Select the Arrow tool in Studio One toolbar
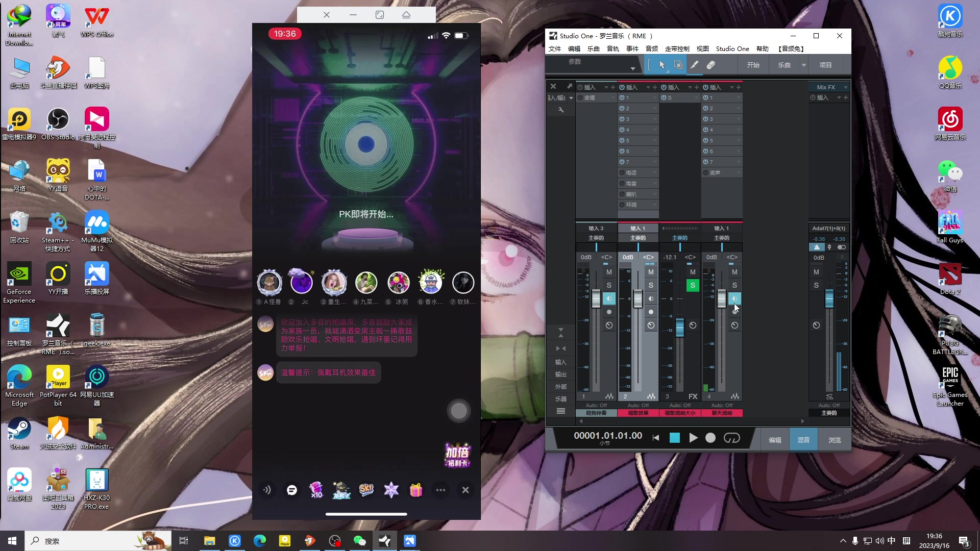Image resolution: width=980 pixels, height=551 pixels. (x=662, y=65)
